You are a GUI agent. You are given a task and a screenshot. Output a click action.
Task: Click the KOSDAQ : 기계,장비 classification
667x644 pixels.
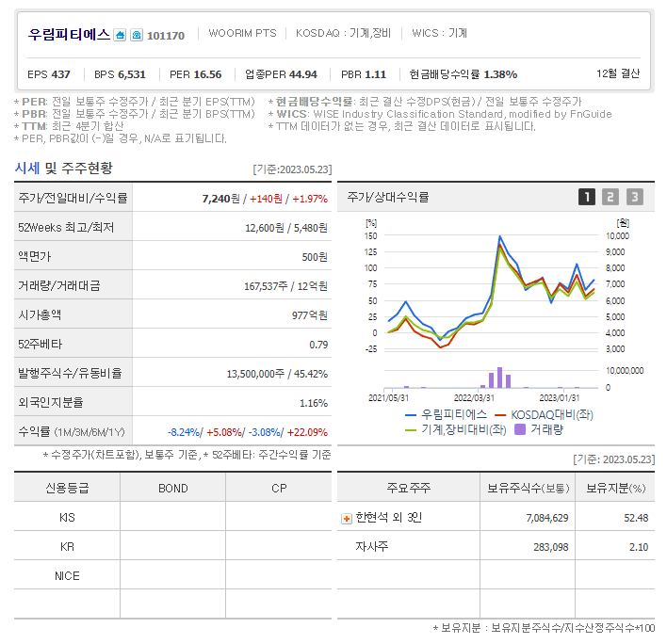(x=343, y=33)
